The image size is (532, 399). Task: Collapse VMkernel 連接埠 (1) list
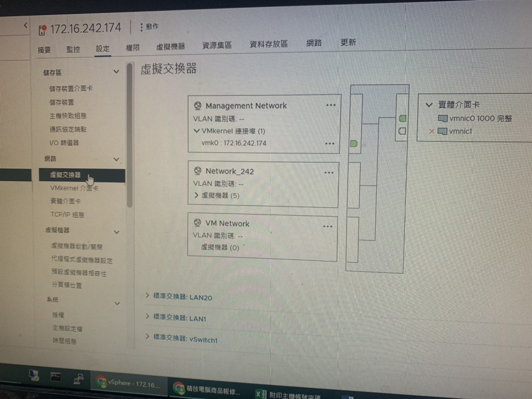(196, 131)
